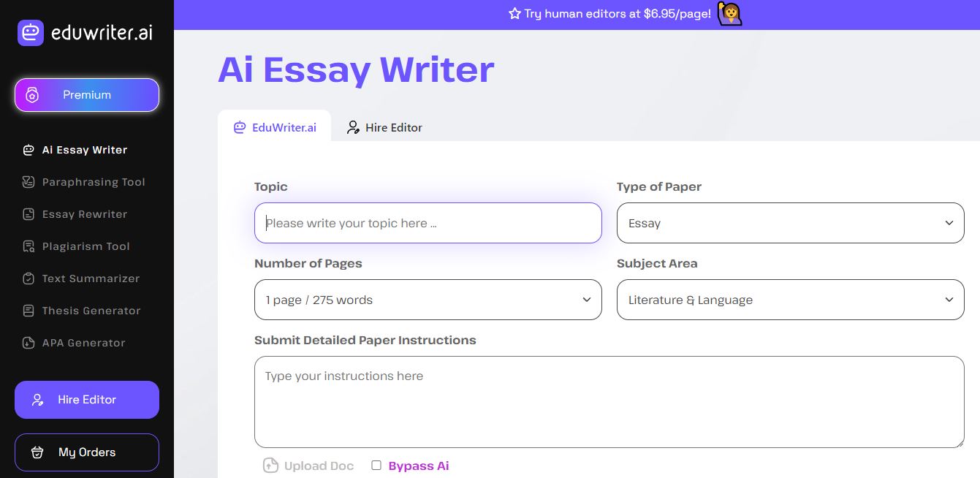
Task: Open the Type of Paper dropdown
Action: click(791, 223)
